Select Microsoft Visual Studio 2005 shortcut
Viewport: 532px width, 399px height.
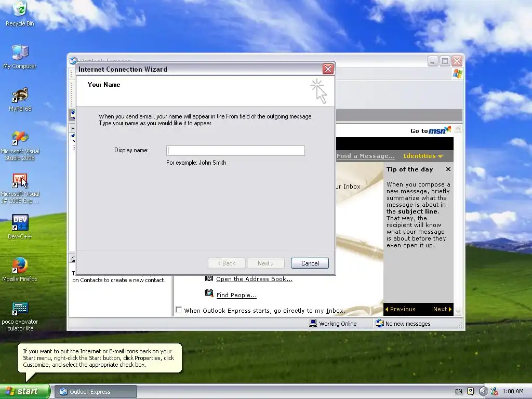click(x=20, y=146)
